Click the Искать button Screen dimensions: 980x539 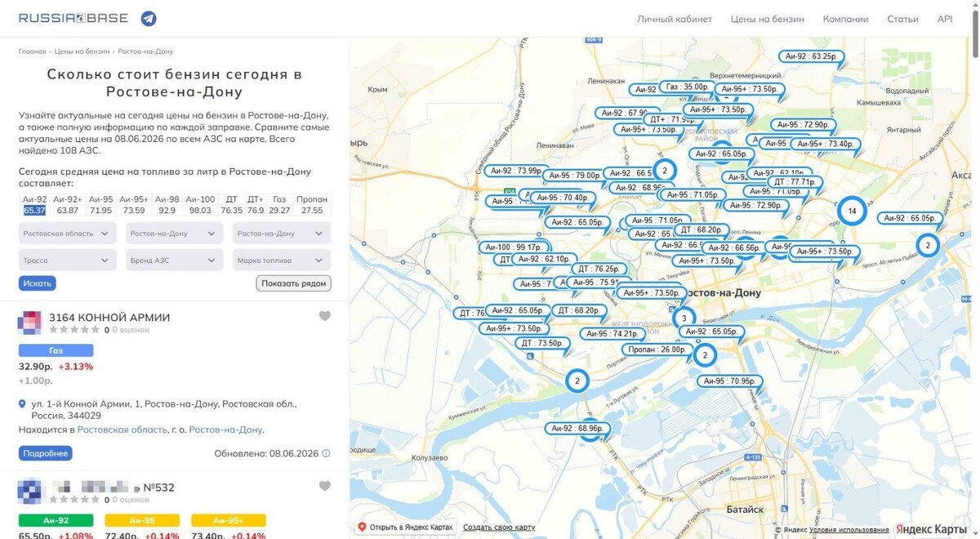38,283
